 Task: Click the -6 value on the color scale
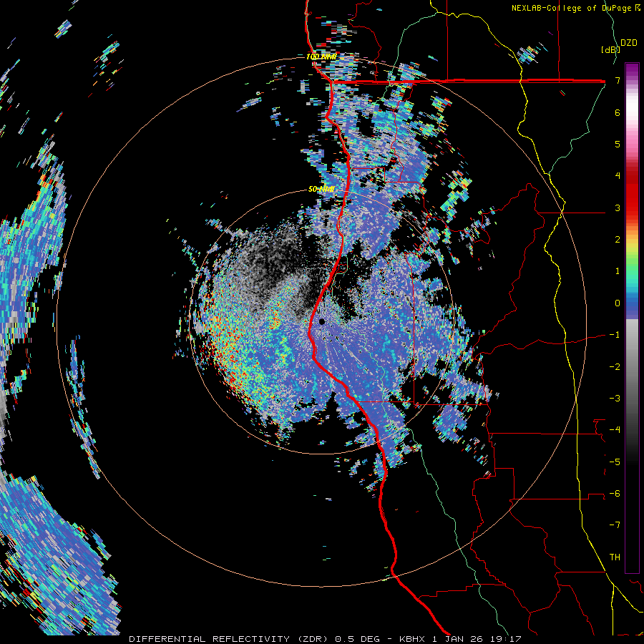click(x=615, y=494)
